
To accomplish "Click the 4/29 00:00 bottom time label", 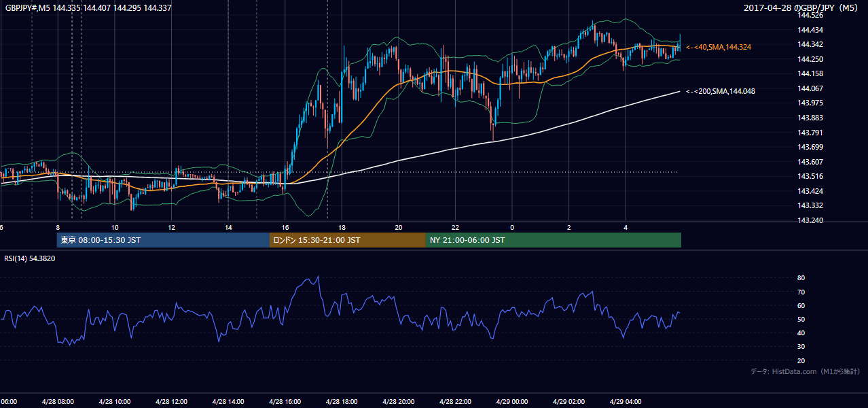I will 511,401.
